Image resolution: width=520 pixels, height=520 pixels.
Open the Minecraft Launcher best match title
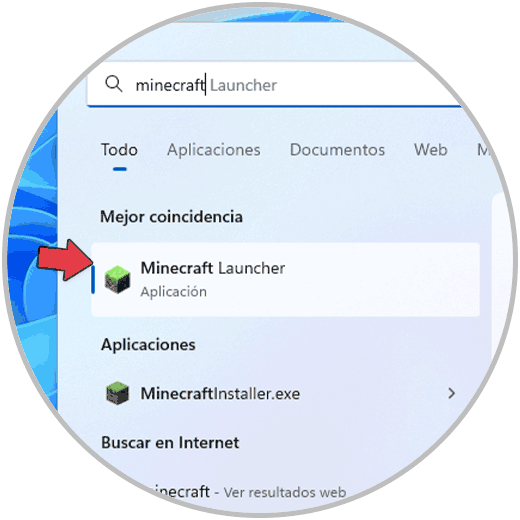point(213,268)
